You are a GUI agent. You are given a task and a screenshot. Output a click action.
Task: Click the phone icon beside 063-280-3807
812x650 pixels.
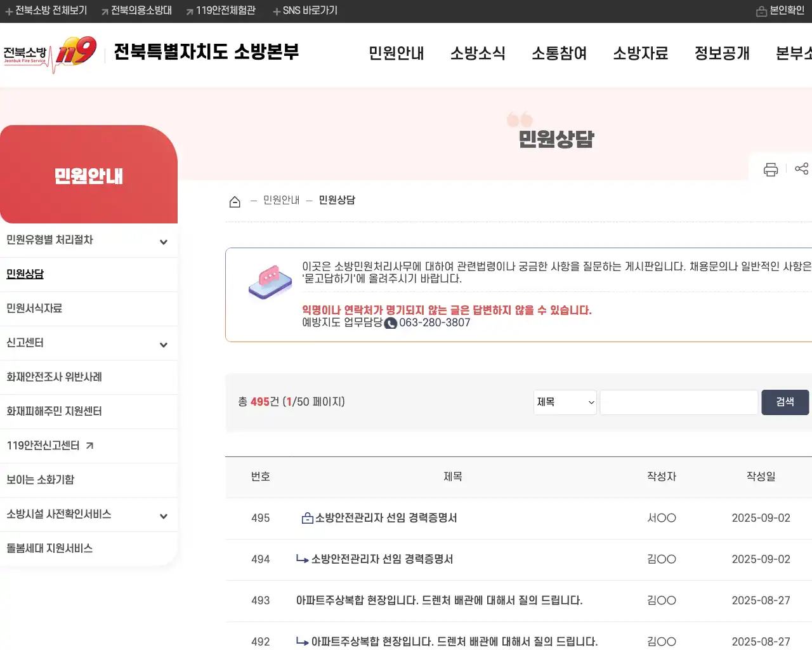point(392,322)
